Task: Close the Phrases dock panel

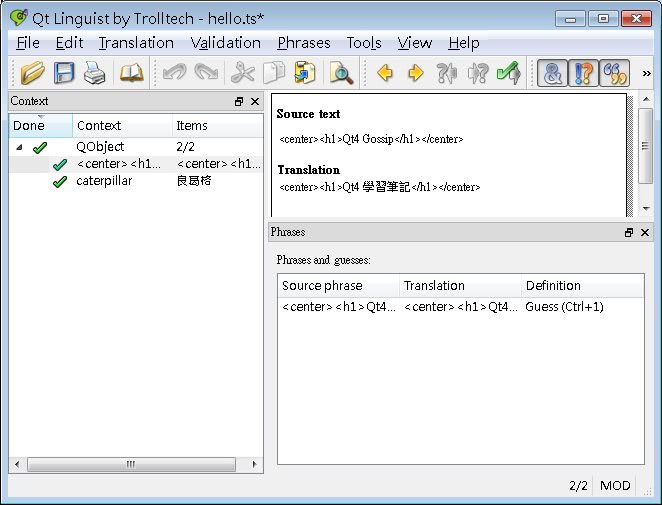Action: 645,232
